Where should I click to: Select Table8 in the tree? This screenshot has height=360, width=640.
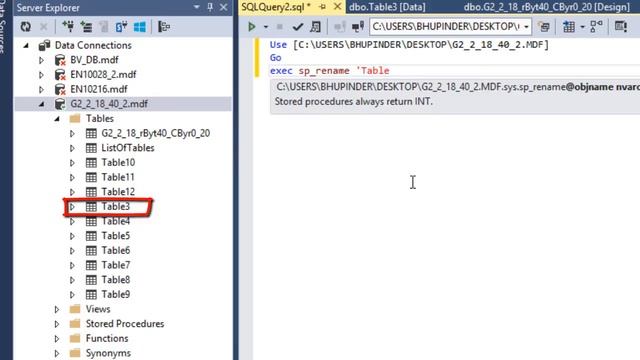point(116,280)
